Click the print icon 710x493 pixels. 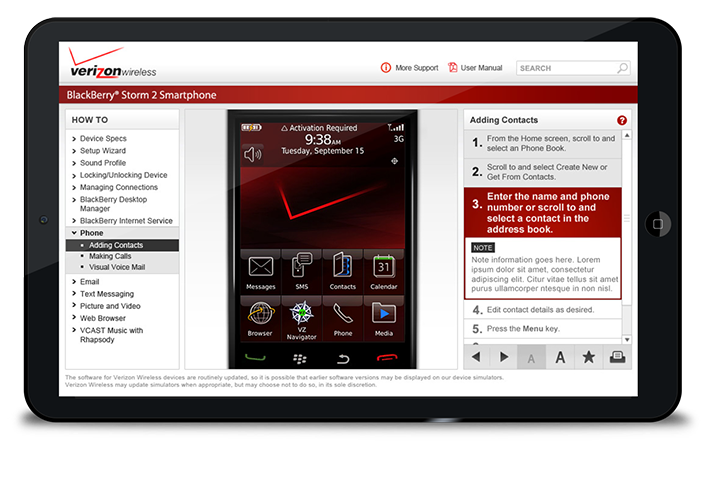pos(617,357)
